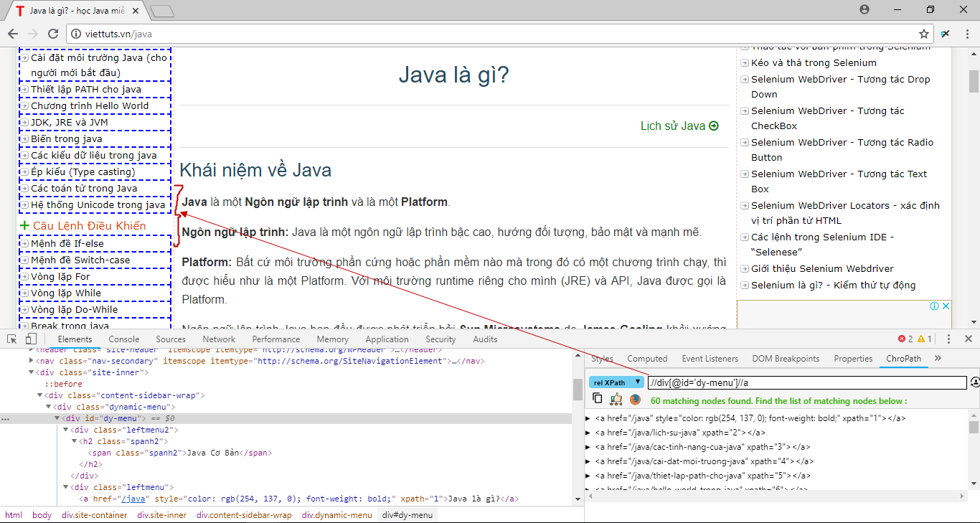Switch to the Console tab

tap(124, 339)
